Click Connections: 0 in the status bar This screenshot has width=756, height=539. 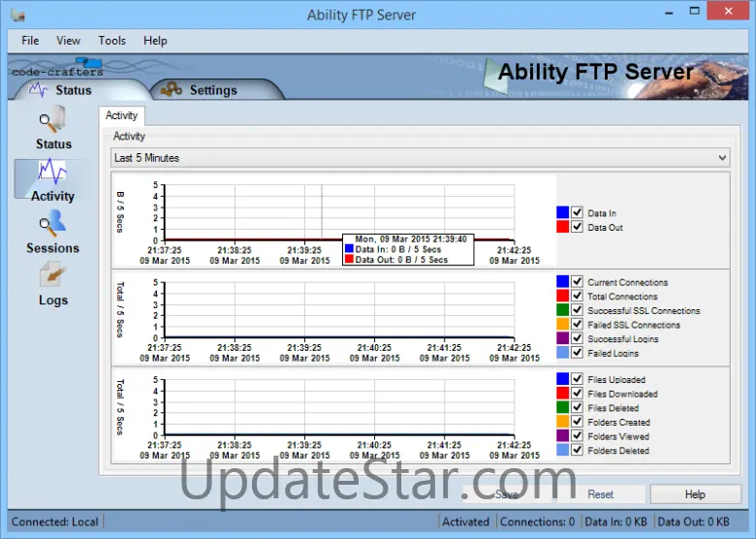(x=537, y=522)
